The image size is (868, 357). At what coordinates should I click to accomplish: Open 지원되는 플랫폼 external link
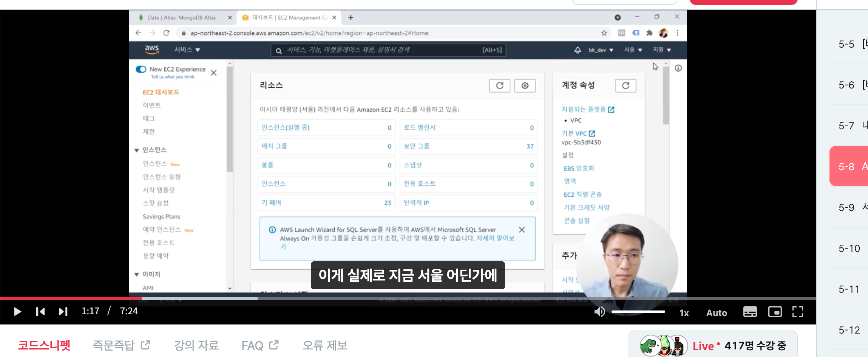pos(588,109)
